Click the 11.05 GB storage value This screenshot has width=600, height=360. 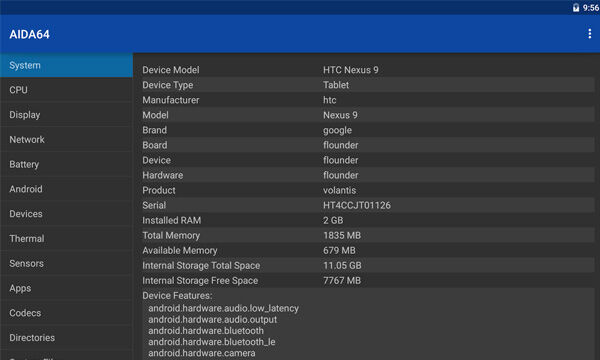pyautogui.click(x=342, y=266)
